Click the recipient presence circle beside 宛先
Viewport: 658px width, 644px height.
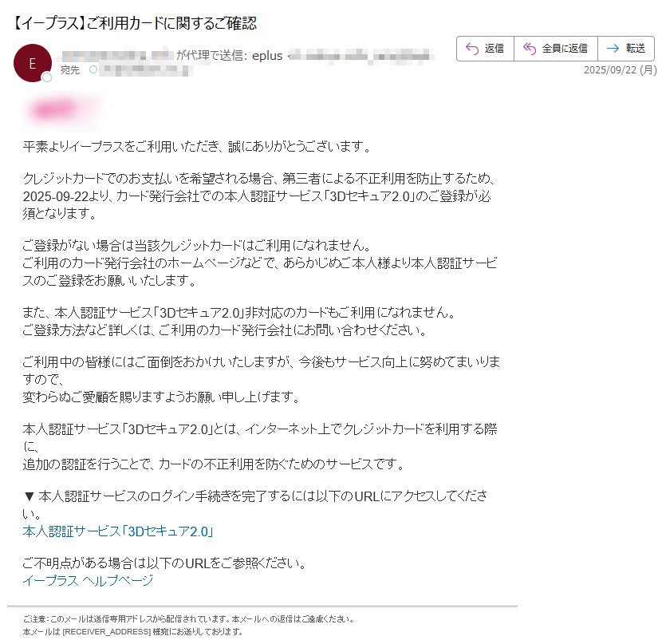[x=93, y=69]
